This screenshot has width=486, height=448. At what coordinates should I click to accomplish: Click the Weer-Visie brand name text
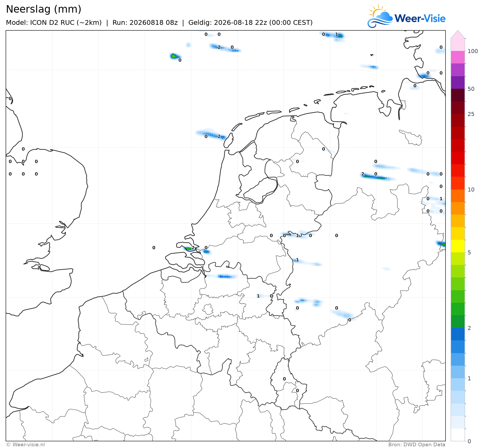[x=420, y=18]
